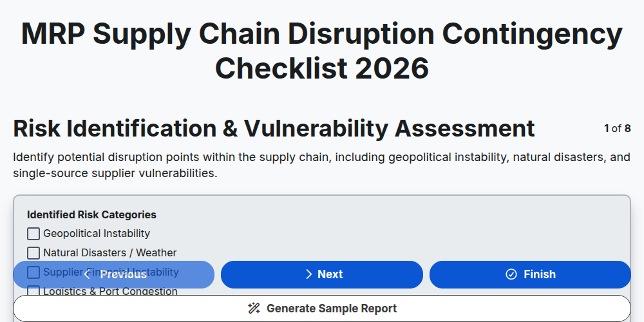Enable the Natural Disasters / Weather checkbox
The image size is (644, 322).
[x=33, y=253]
